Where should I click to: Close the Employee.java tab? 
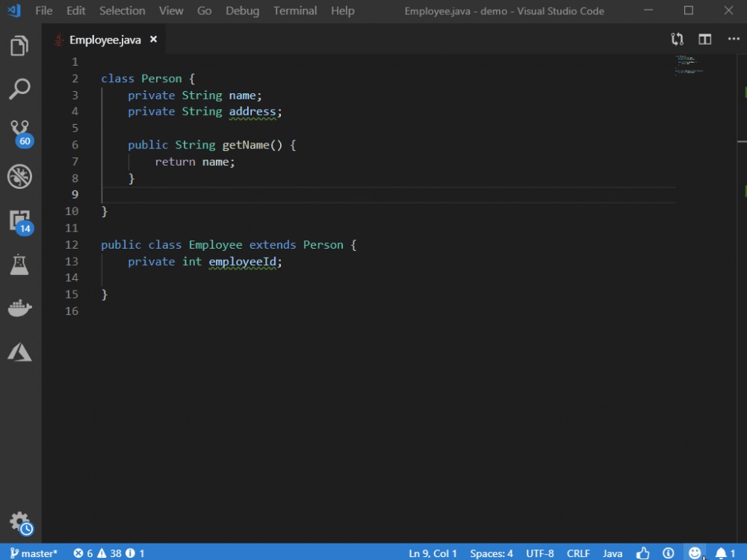(154, 40)
